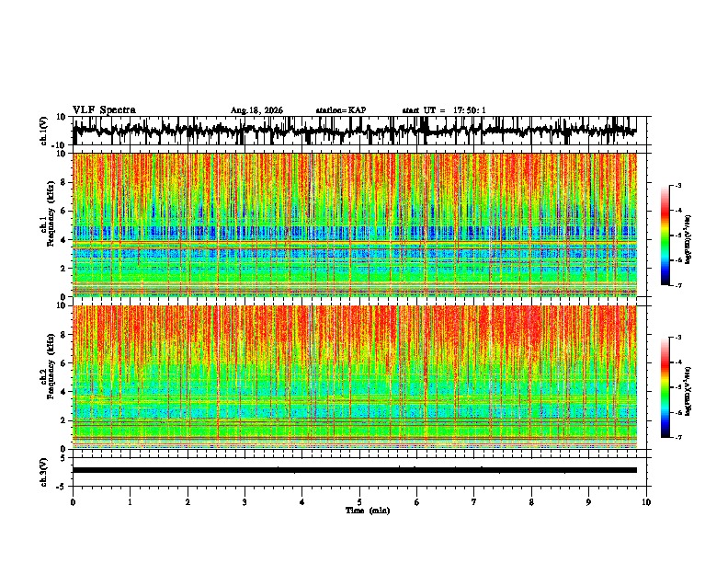Image resolution: width=728 pixels, height=563 pixels.
Task: Select the Aug.18, 2026 date label
Action: (256, 110)
